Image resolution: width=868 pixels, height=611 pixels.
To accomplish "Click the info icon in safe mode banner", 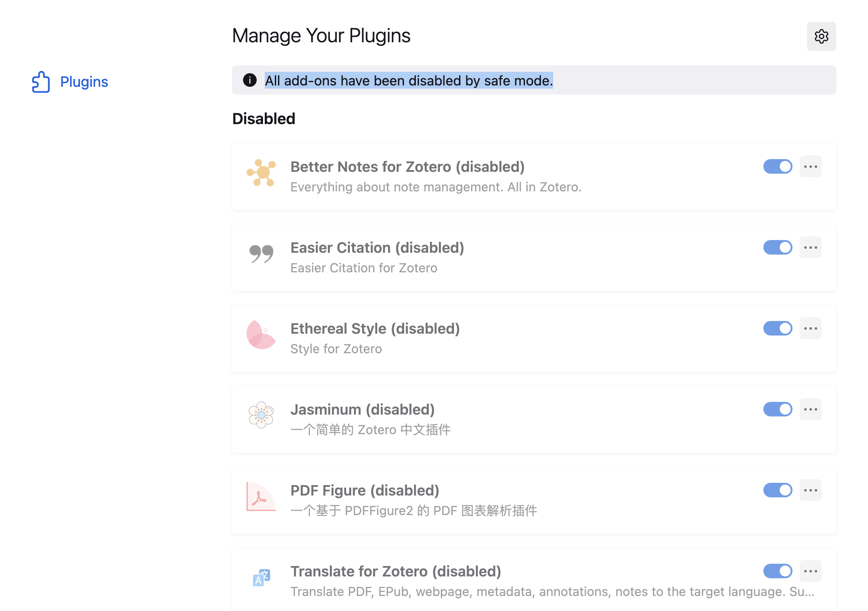I will [x=250, y=80].
